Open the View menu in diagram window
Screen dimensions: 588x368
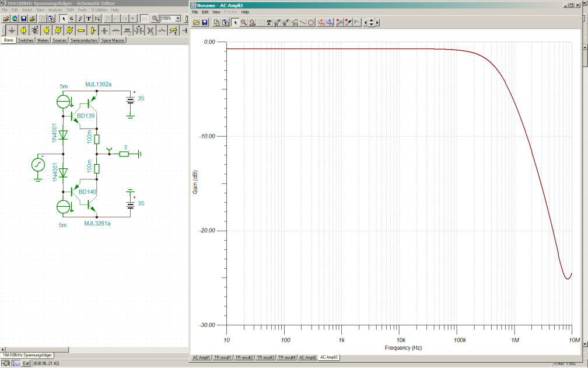(216, 12)
